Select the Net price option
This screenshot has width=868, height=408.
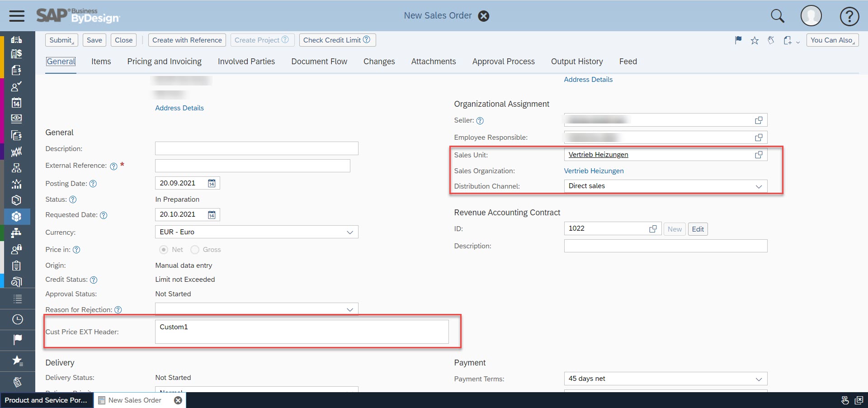pyautogui.click(x=164, y=250)
